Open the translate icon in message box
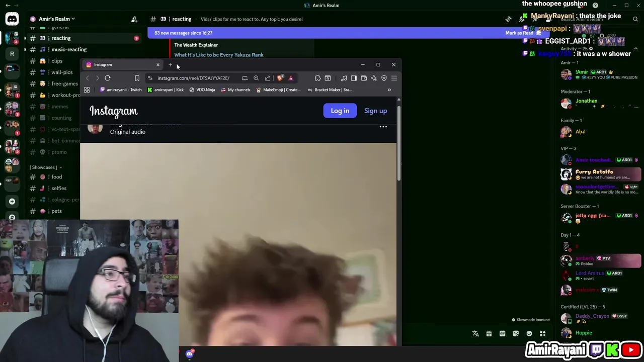This screenshot has height=362, width=644. point(475,333)
